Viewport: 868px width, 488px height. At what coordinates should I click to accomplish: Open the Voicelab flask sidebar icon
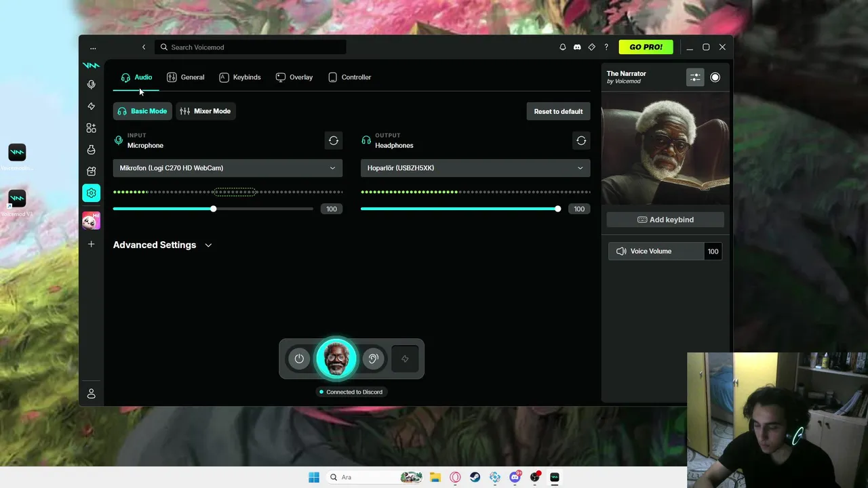tap(91, 150)
